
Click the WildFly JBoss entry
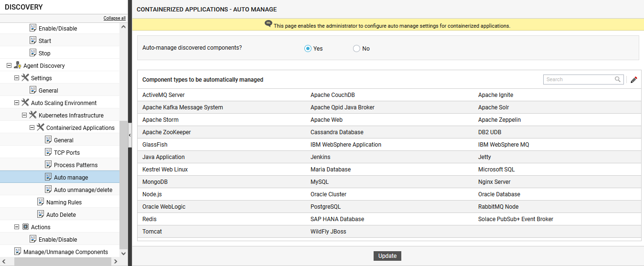coord(328,232)
